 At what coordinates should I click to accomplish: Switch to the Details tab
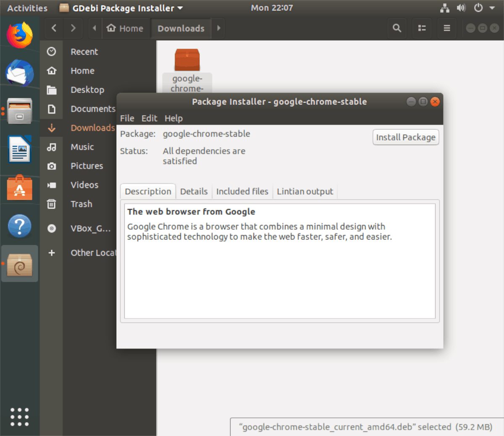pyautogui.click(x=194, y=192)
